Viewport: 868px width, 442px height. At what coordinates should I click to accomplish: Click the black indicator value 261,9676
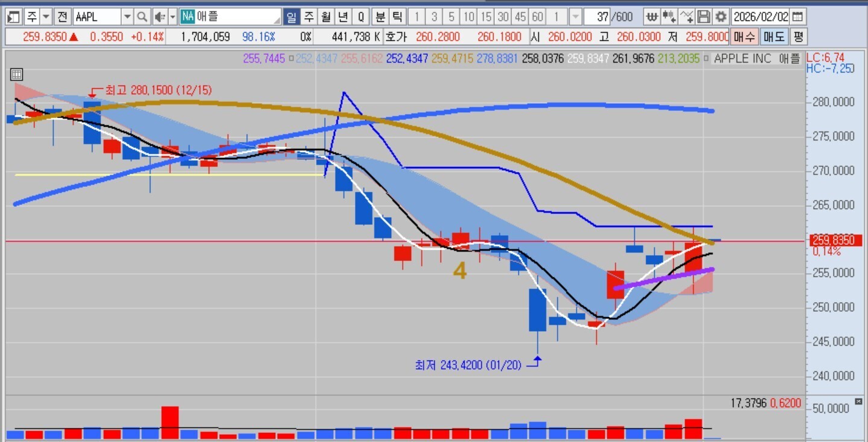pyautogui.click(x=633, y=58)
